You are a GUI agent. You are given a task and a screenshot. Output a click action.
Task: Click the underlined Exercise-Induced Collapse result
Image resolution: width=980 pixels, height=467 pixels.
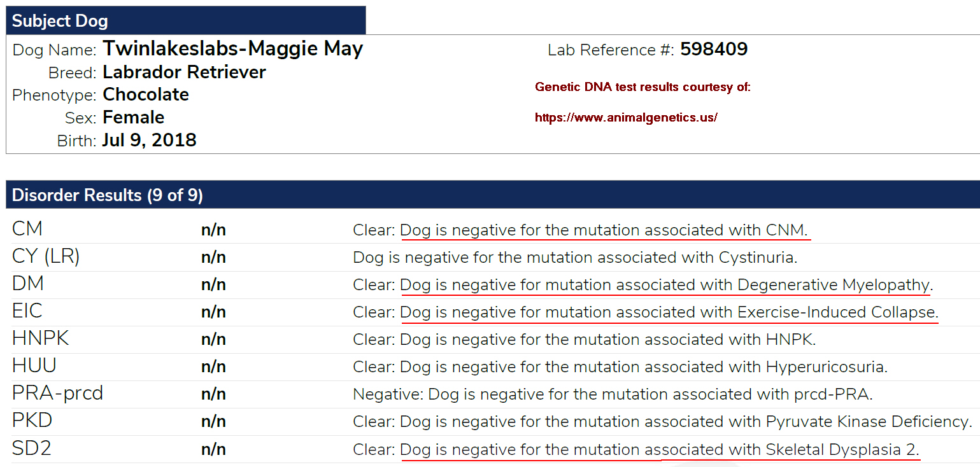pos(669,312)
